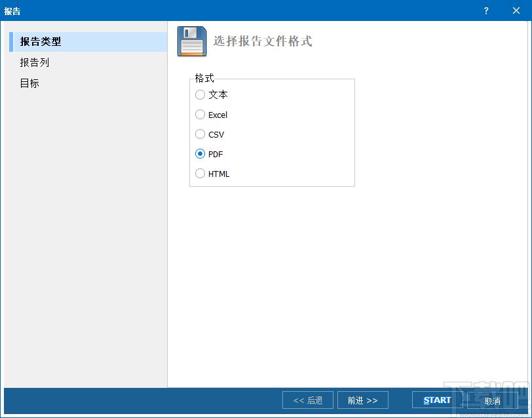Select the CSV format option

(200, 134)
